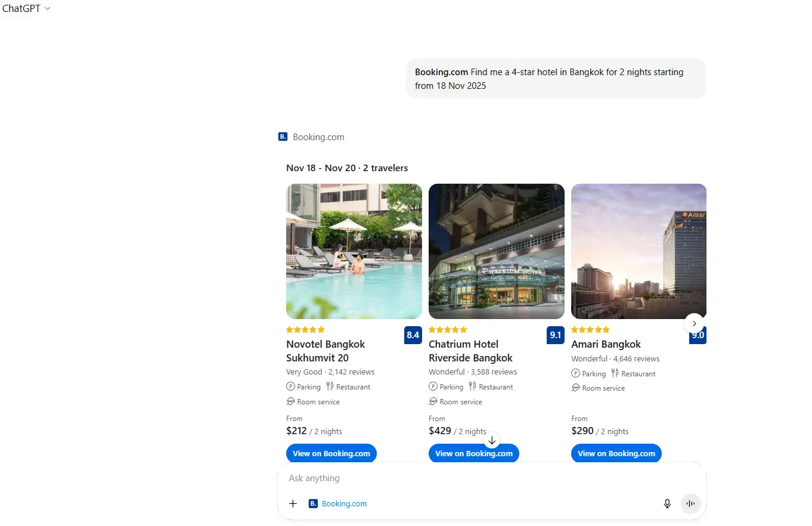Click the Booking.com icon next to the header
The height and width of the screenshot is (526, 812).
(283, 136)
